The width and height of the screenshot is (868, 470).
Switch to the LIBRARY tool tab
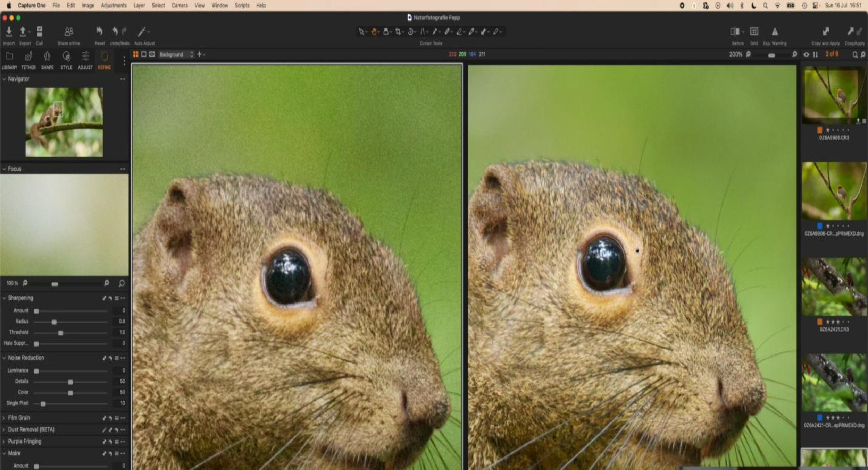point(9,60)
